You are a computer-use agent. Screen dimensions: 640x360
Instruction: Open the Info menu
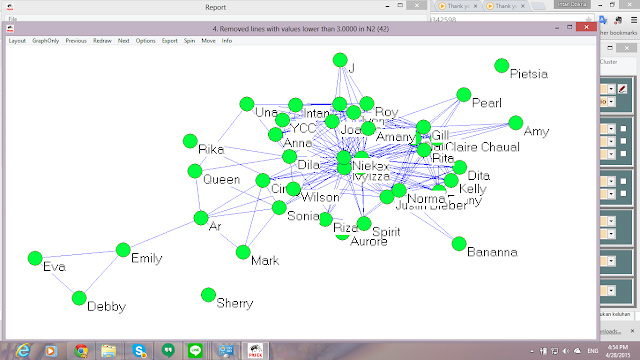[x=227, y=41]
